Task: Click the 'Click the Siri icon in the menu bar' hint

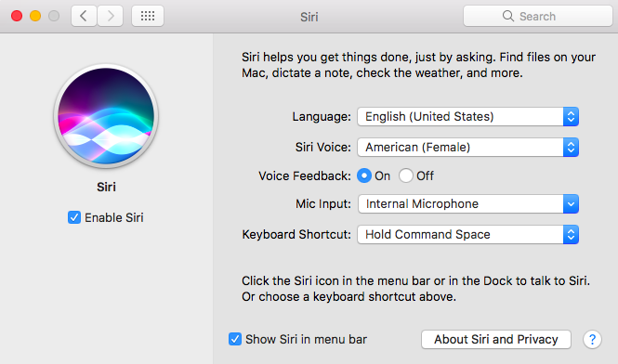Action: pyautogui.click(x=415, y=289)
